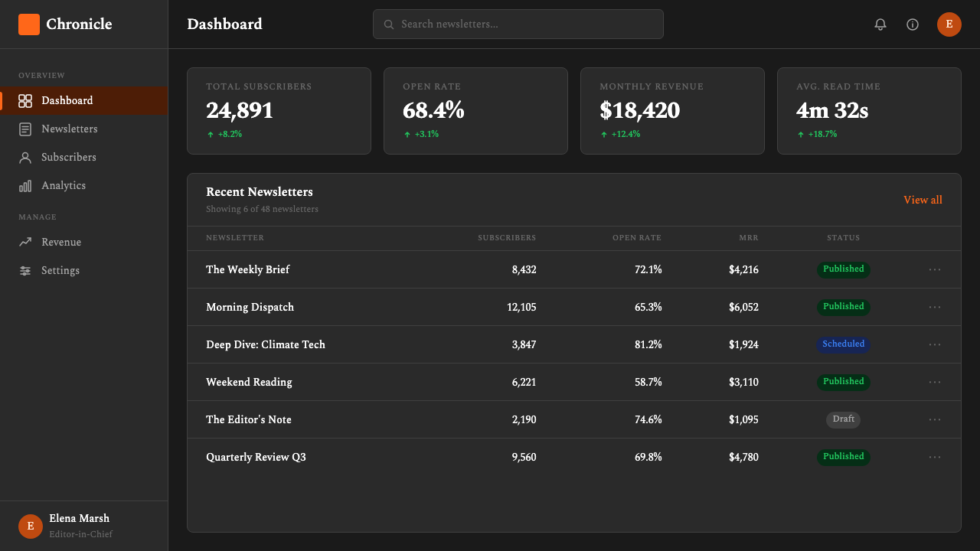Open the user avatar in the top bar
Screen dimensions: 980x551
click(x=949, y=24)
